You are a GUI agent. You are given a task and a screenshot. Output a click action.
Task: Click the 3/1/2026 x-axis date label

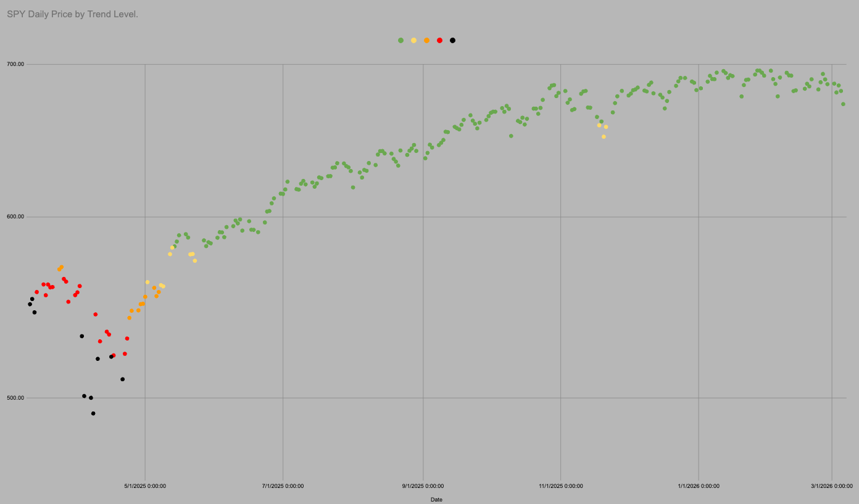point(832,486)
